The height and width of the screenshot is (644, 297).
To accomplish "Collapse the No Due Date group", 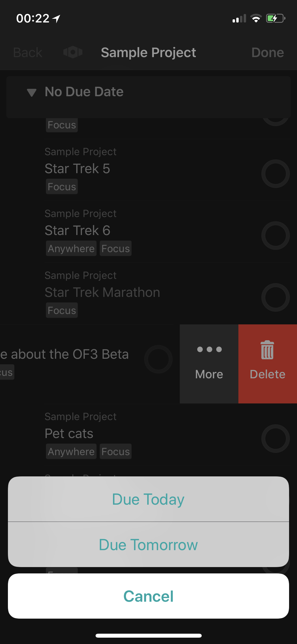I will point(32,92).
